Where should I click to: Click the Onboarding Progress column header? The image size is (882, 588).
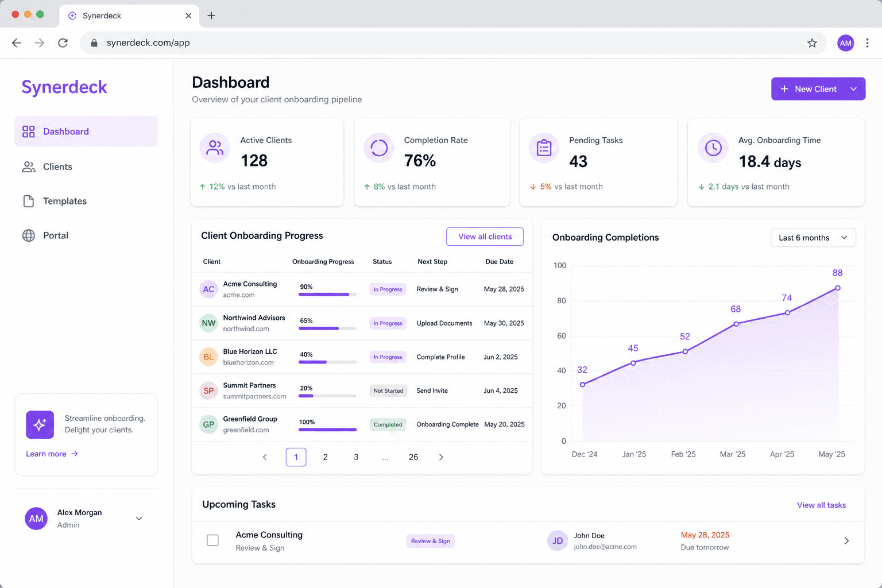(x=323, y=262)
